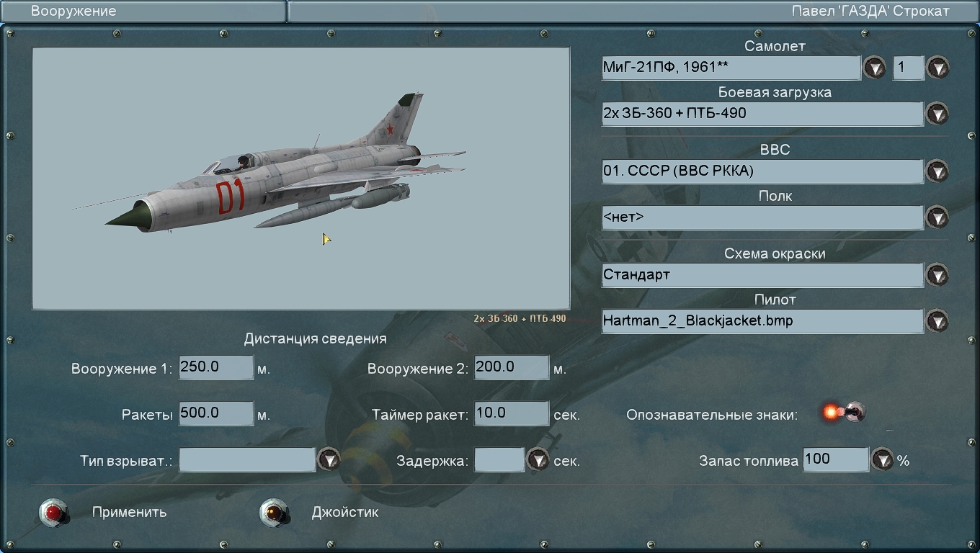Screen dimensions: 980x553
Task: Click the aircraft number field showing 1
Action: pyautogui.click(x=909, y=68)
